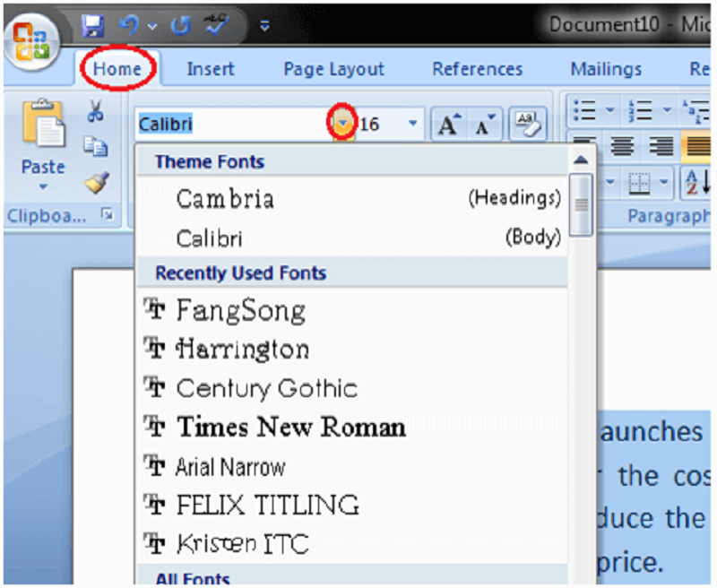The image size is (717, 588).
Task: Click the Copy icon
Action: [96, 146]
